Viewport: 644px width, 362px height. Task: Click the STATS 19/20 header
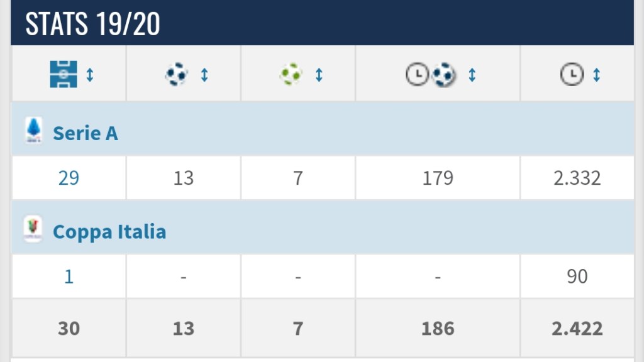92,24
